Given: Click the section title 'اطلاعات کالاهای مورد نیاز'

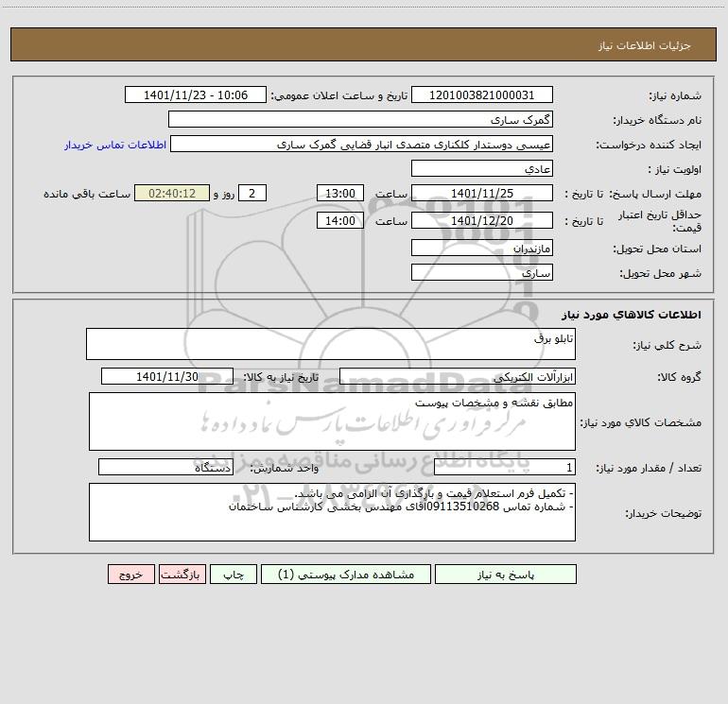Looking at the screenshot, I should 631,315.
